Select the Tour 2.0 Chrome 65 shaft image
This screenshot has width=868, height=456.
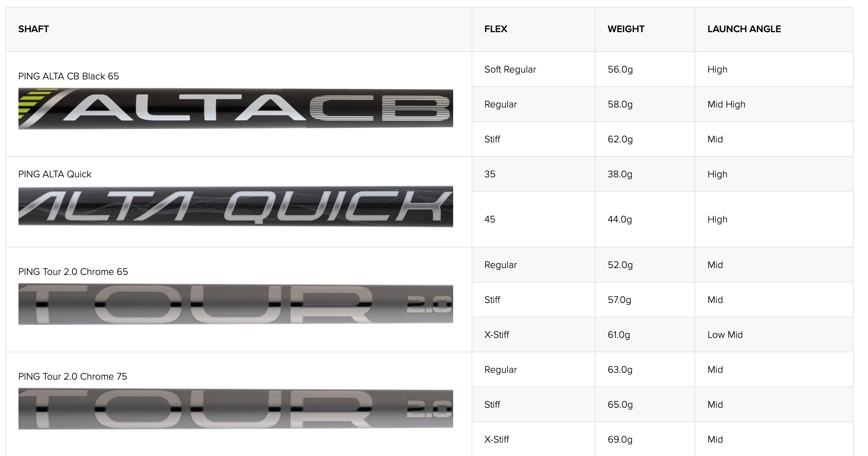coord(236,304)
